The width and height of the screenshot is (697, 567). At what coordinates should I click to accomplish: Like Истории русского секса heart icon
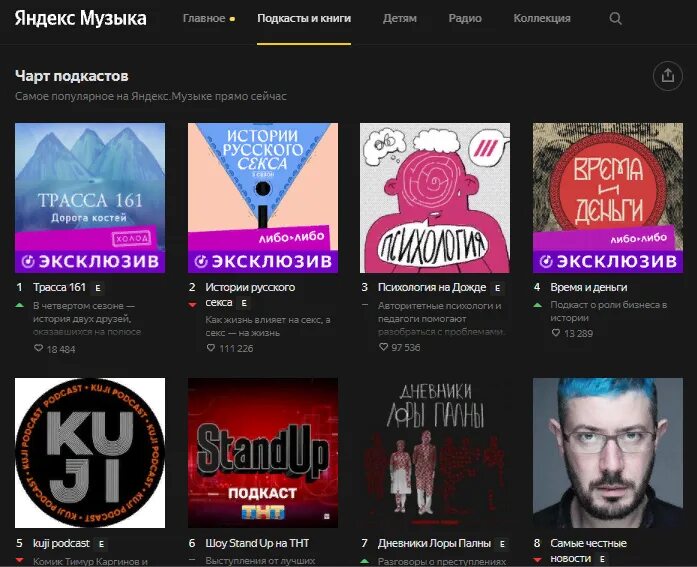211,348
